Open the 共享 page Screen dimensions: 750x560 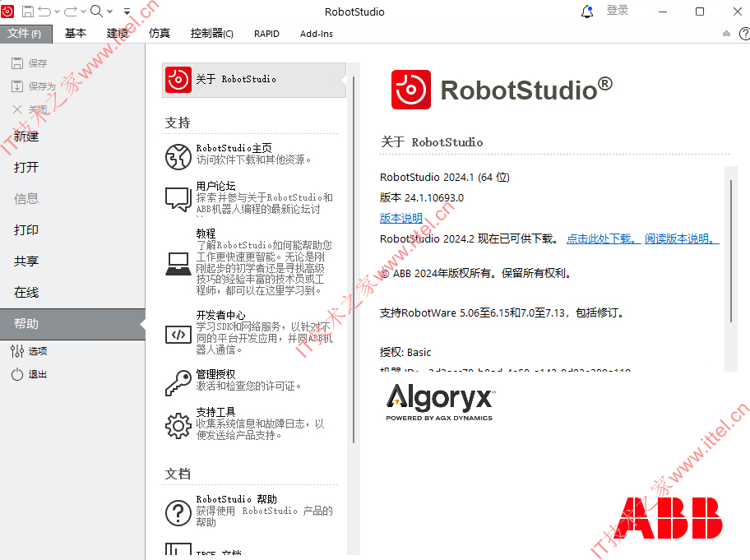pyautogui.click(x=26, y=261)
